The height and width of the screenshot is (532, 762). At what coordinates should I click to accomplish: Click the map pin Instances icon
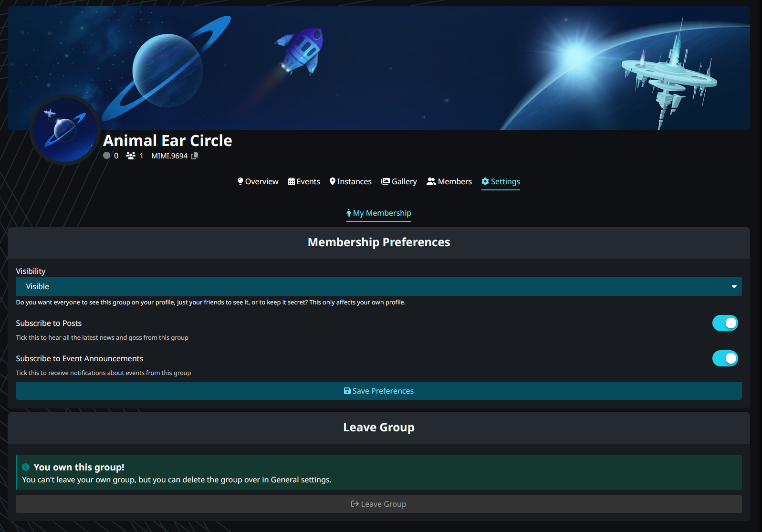[x=333, y=181]
